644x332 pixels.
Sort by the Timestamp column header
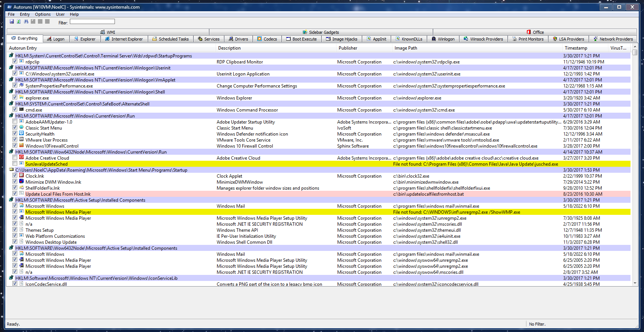click(576, 48)
